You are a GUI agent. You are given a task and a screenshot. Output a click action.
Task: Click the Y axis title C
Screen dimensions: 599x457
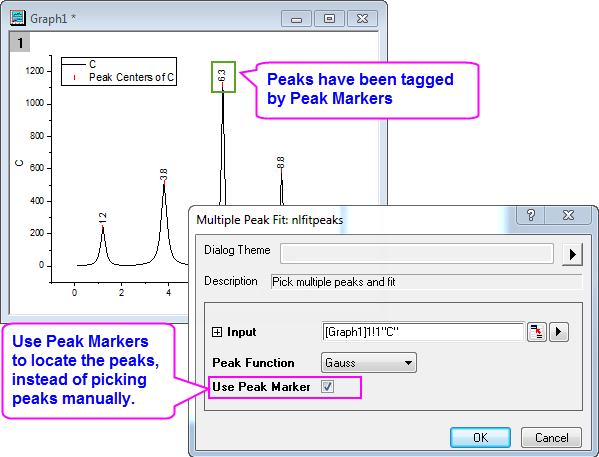click(x=19, y=163)
